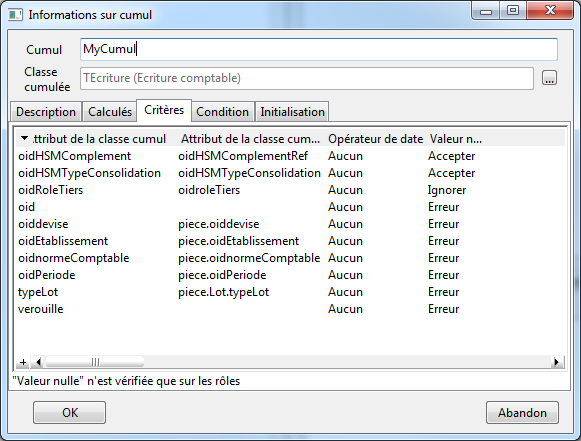Viewport: 581px width, 441px height.
Task: Select the verouille row in list
Action: 291,309
